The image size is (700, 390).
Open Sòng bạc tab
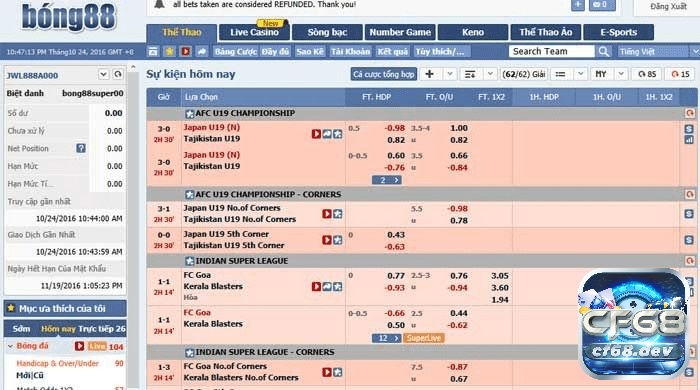(327, 32)
